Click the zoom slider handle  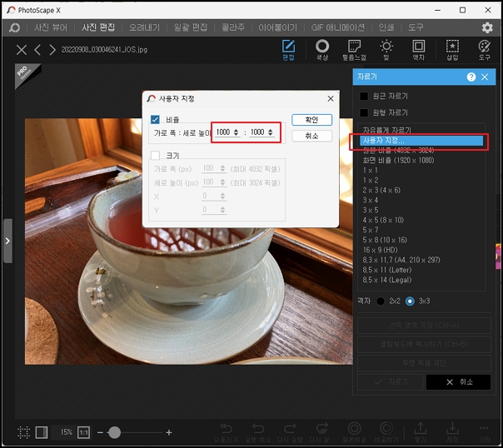(114, 433)
